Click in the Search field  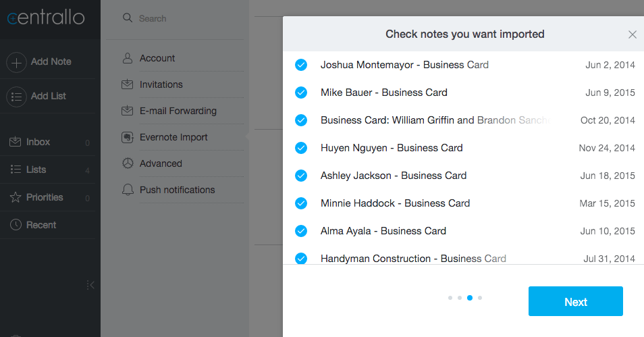[x=182, y=19]
